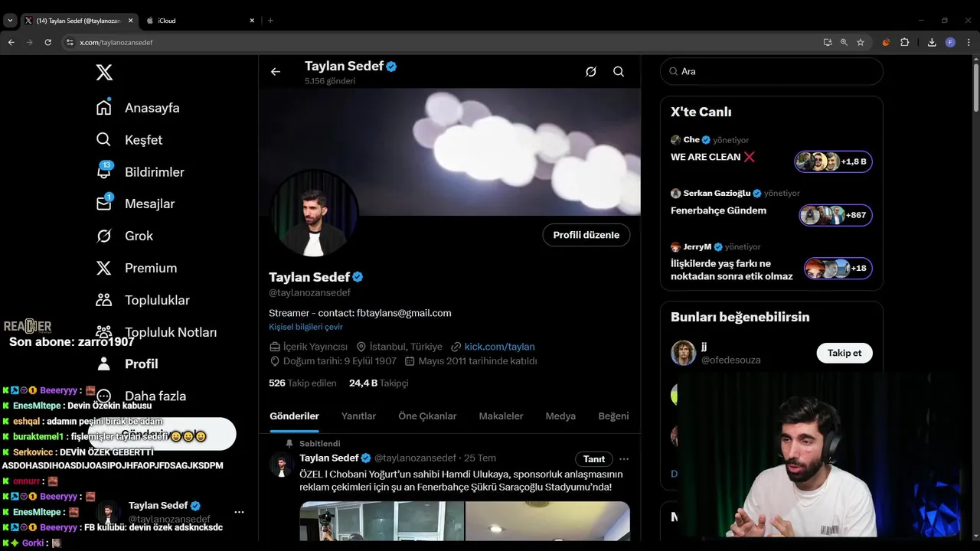Open Chrome downloads icon
980x551 pixels.
(932, 43)
